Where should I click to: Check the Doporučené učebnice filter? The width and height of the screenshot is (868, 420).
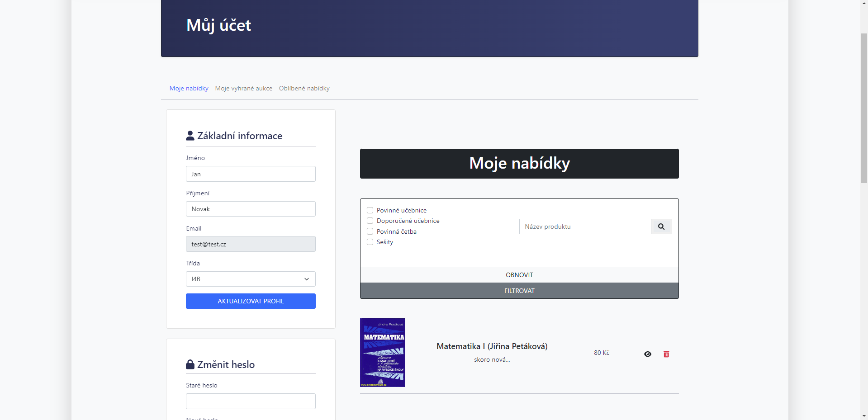[x=370, y=221]
